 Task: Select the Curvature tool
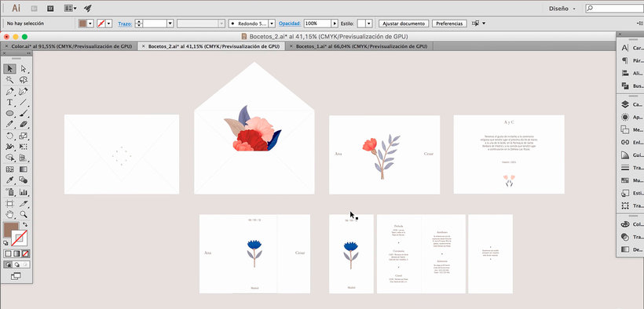(24, 91)
